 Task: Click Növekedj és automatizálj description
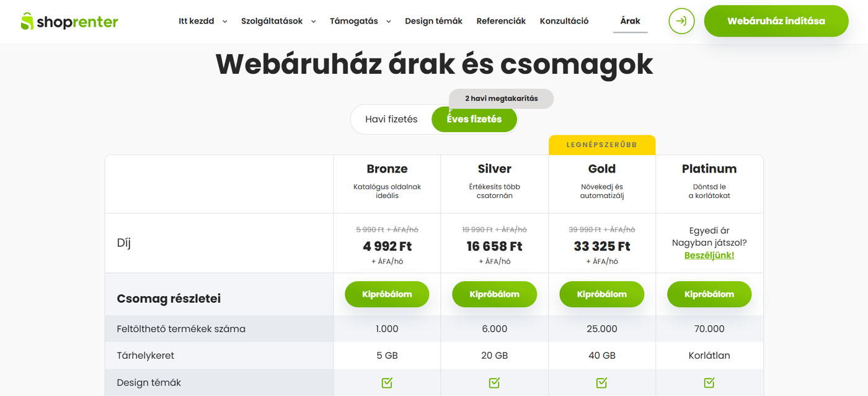click(x=601, y=191)
